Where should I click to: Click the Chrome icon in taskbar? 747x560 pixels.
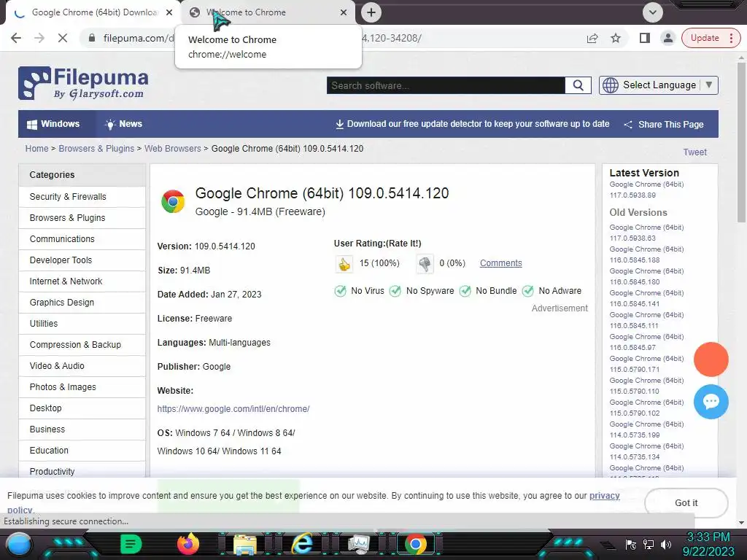click(x=416, y=544)
